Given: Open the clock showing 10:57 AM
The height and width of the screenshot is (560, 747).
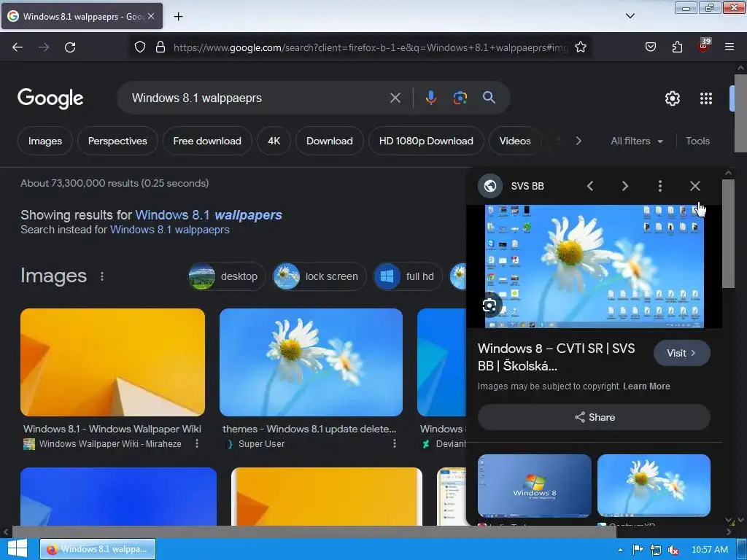Looking at the screenshot, I should point(710,550).
